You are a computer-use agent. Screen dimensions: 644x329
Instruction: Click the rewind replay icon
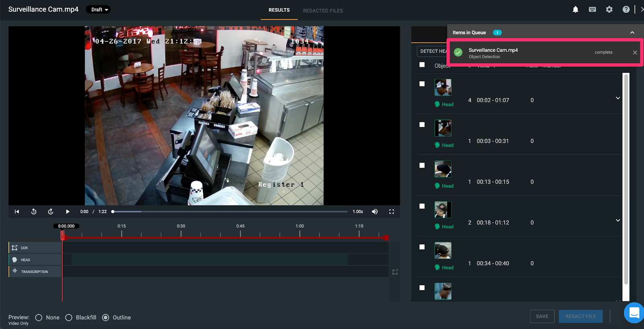click(34, 212)
